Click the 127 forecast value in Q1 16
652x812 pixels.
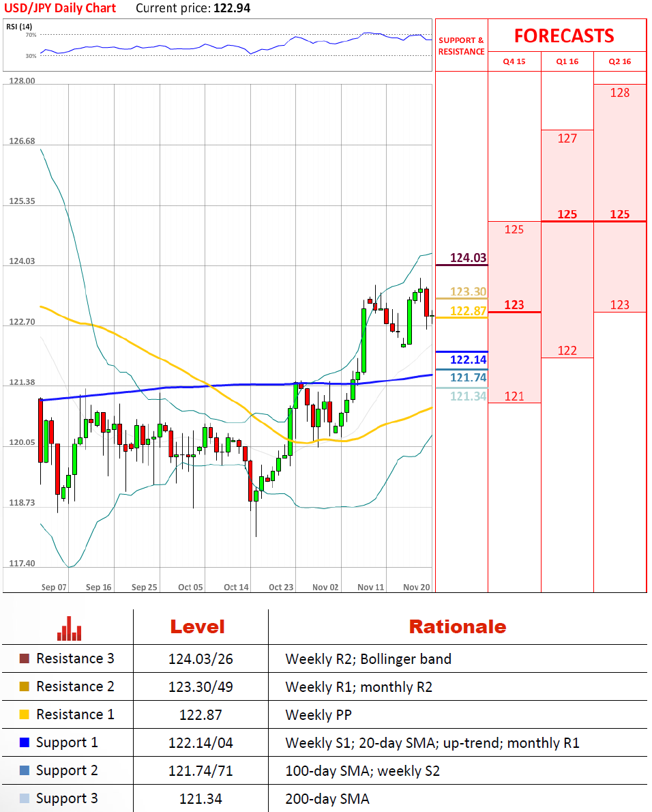567,139
